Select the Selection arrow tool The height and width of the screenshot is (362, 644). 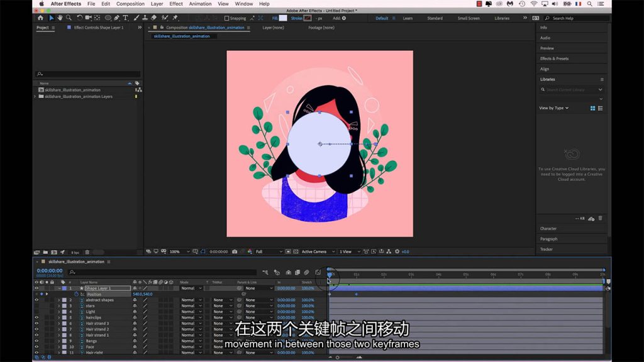click(52, 18)
